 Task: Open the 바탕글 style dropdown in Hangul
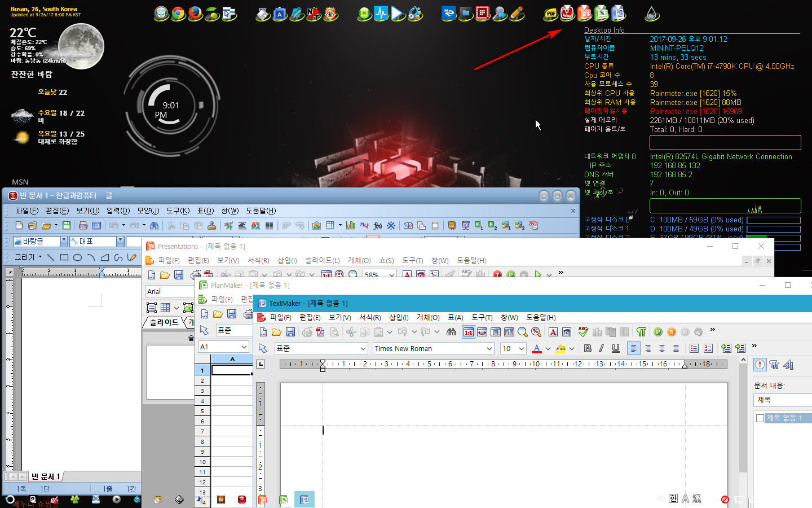(64, 241)
